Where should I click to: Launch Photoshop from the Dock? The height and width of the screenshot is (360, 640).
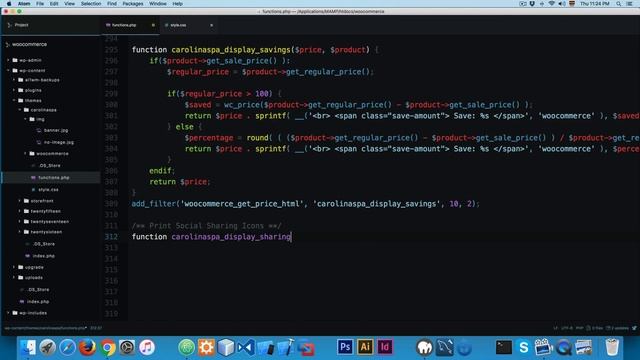(x=345, y=347)
